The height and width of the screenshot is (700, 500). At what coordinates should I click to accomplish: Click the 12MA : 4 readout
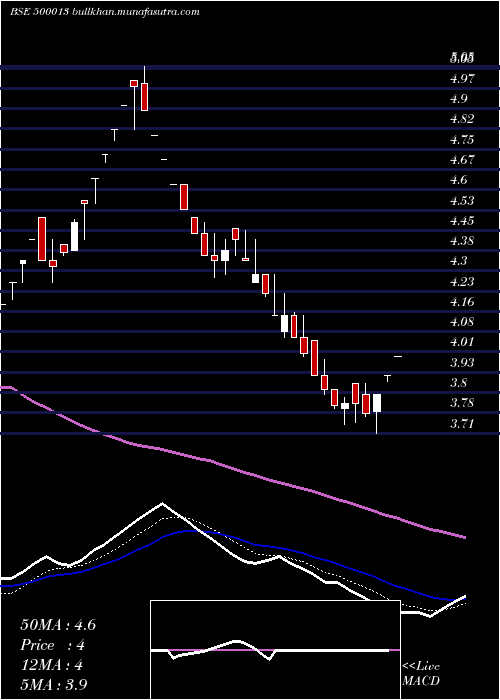(x=51, y=665)
